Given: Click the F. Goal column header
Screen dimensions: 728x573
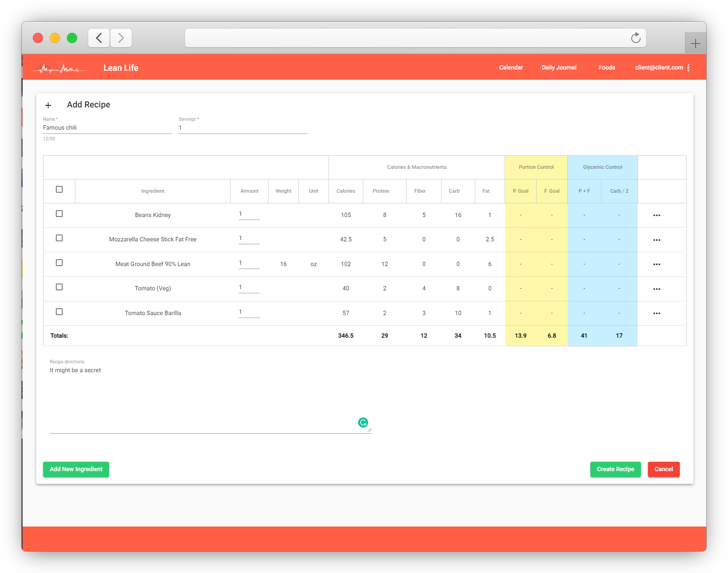Looking at the screenshot, I should click(x=552, y=191).
